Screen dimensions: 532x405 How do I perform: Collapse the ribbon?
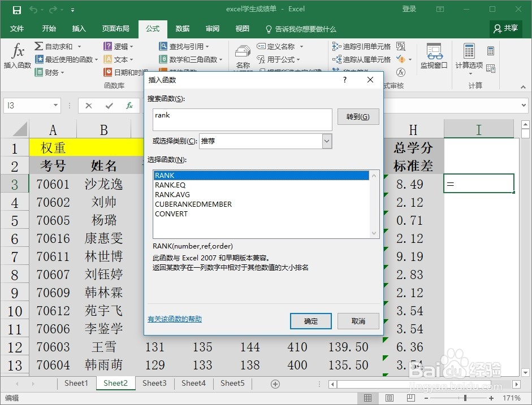click(x=523, y=87)
